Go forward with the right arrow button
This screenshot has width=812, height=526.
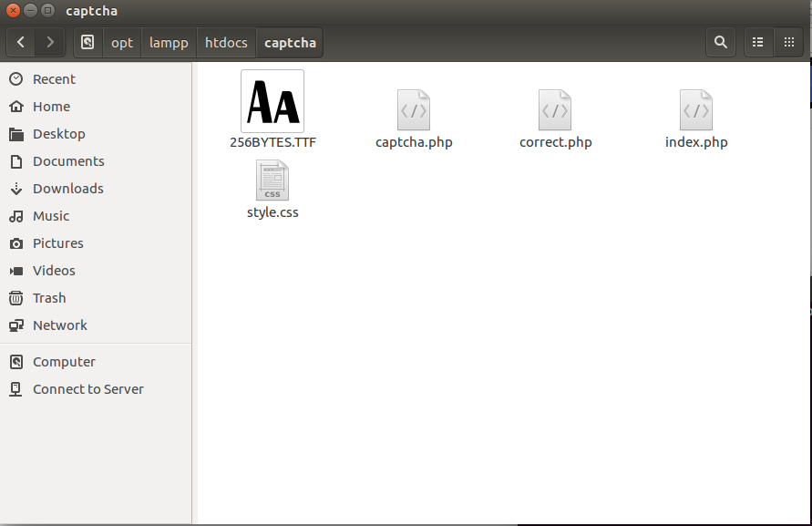point(50,42)
